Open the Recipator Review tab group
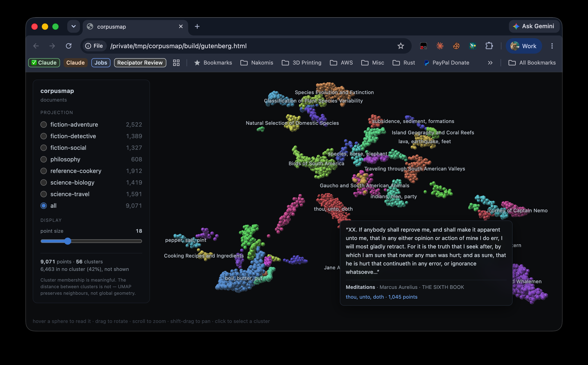The width and height of the screenshot is (588, 365). click(x=140, y=63)
